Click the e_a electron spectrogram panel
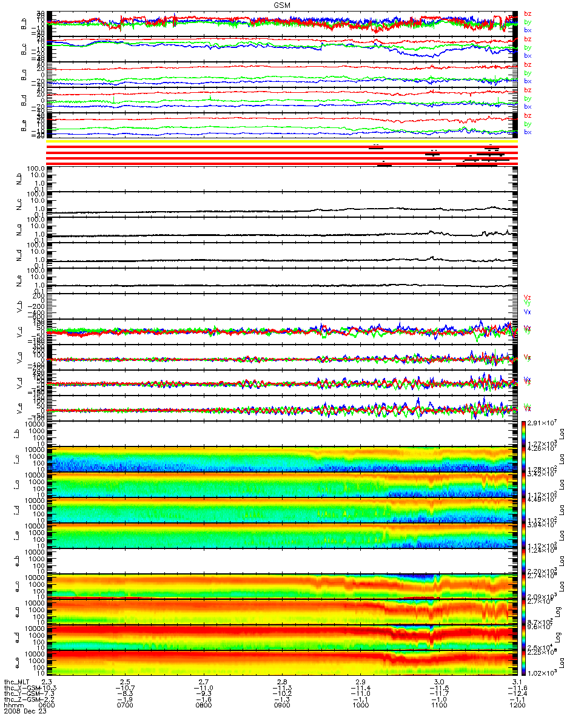 [x=282, y=613]
